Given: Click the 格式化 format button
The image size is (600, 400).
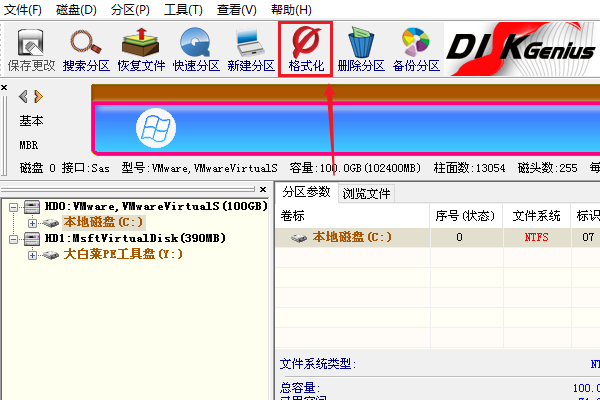Looking at the screenshot, I should tap(306, 50).
